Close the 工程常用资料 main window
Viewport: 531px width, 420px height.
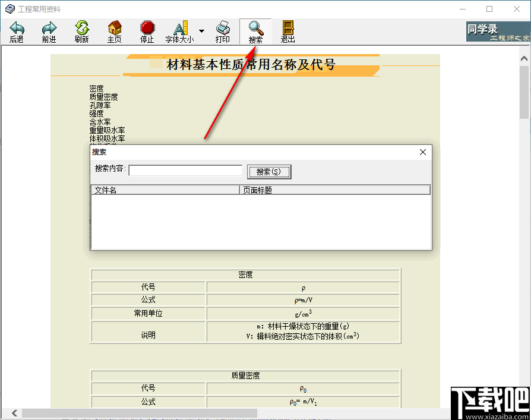tap(516, 9)
